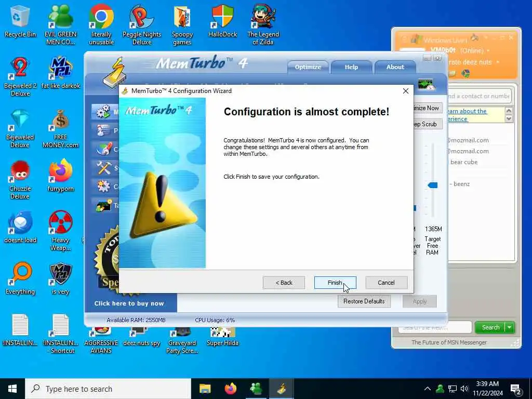Adjust the Target Free RAM slider handle
Viewport: 532px width, 399px height.
point(433,185)
